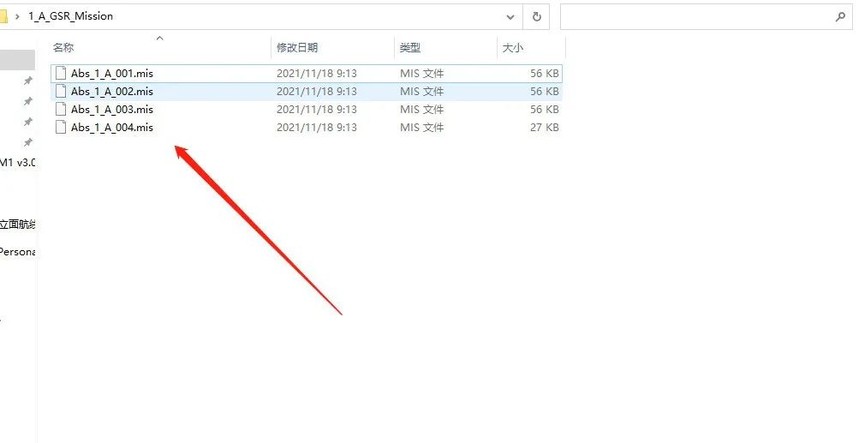
Task: Click the 27 KB size value
Action: [x=545, y=127]
